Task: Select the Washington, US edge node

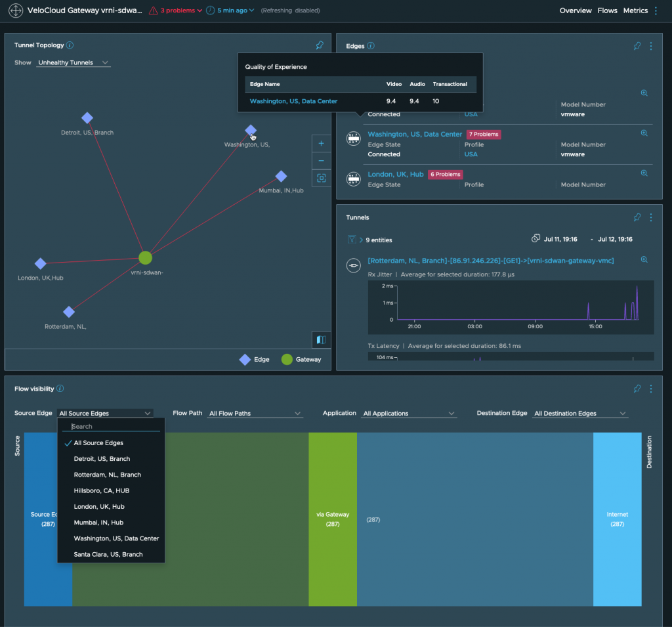Action: (x=251, y=130)
